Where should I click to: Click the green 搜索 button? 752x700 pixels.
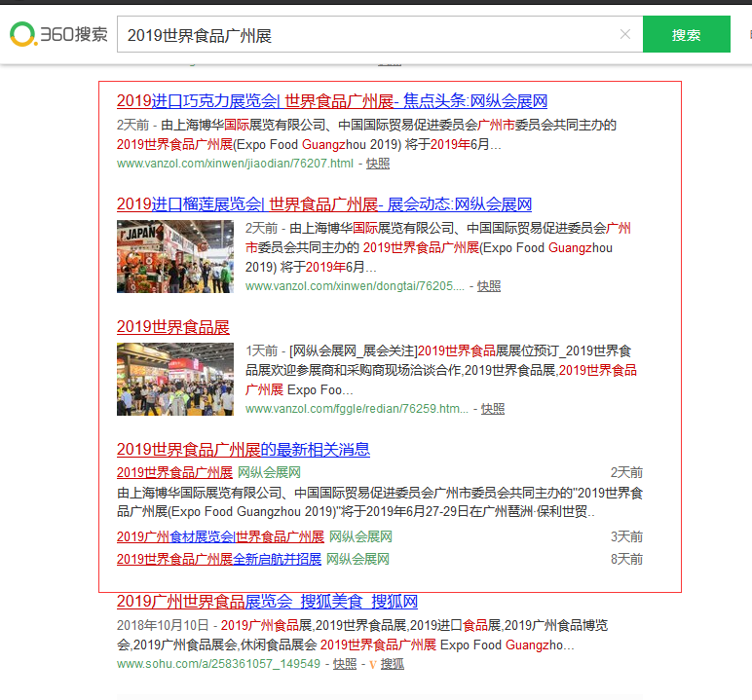[x=687, y=34]
